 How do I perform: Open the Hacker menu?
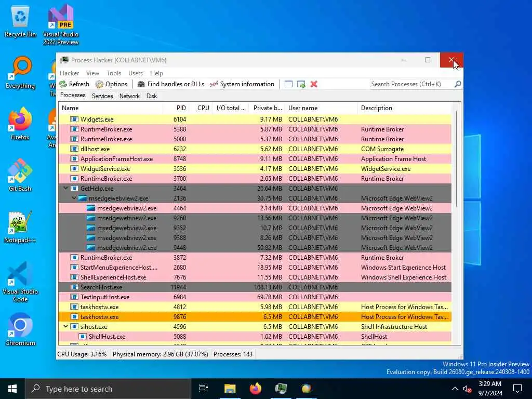[x=69, y=73]
